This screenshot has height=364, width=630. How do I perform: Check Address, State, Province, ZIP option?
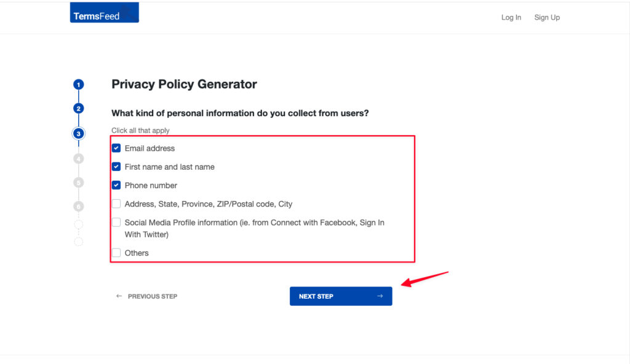116,204
